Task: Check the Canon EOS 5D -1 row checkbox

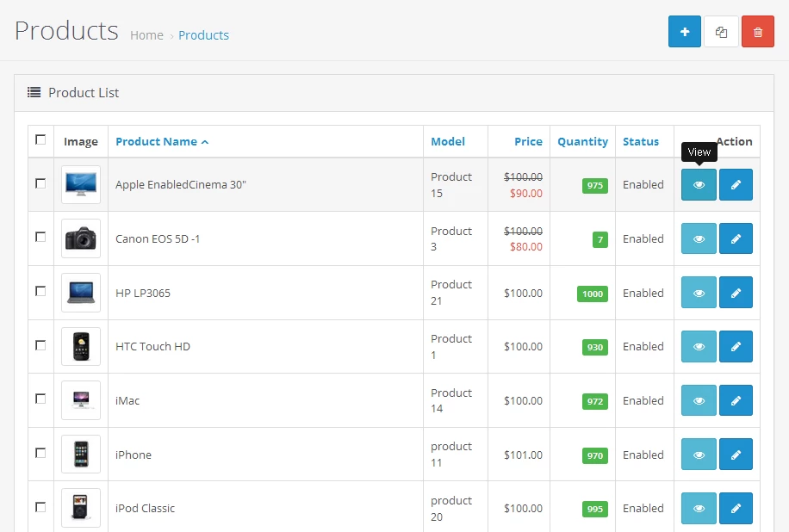Action: point(40,237)
